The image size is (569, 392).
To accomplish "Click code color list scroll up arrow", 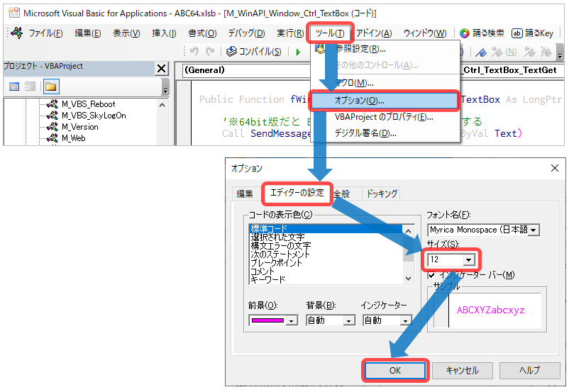I will [x=408, y=231].
